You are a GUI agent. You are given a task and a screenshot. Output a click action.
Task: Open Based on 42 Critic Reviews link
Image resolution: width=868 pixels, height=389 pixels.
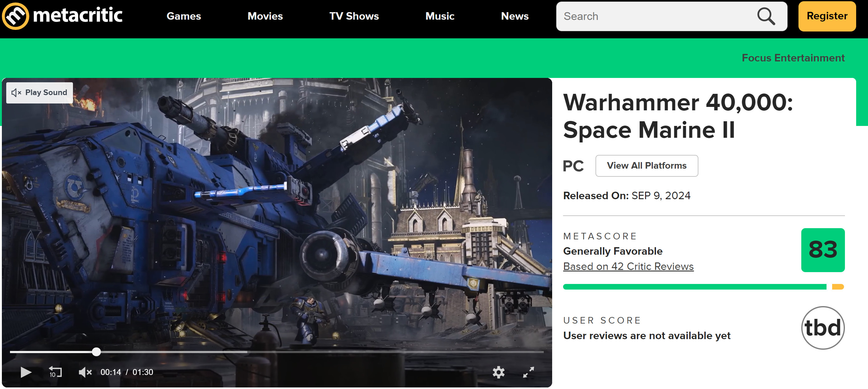(x=628, y=267)
